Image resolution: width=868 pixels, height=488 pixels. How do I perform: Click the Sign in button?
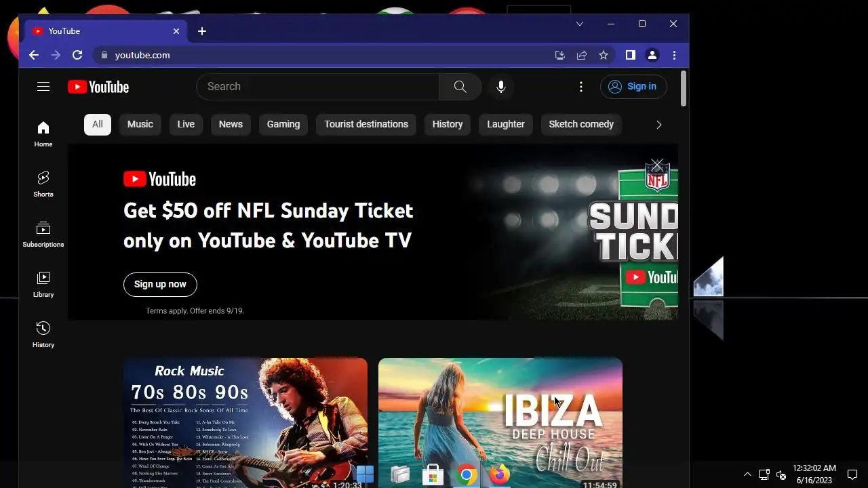tap(633, 87)
